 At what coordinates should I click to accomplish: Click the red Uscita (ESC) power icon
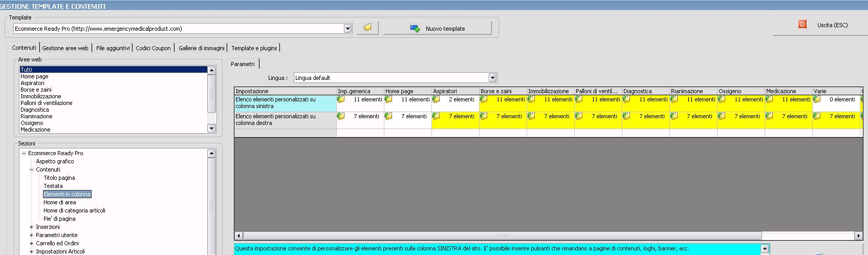coord(802,25)
